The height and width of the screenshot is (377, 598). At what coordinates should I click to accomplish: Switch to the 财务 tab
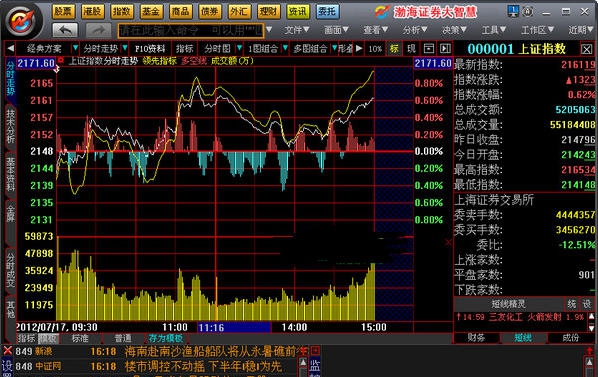pos(476,337)
